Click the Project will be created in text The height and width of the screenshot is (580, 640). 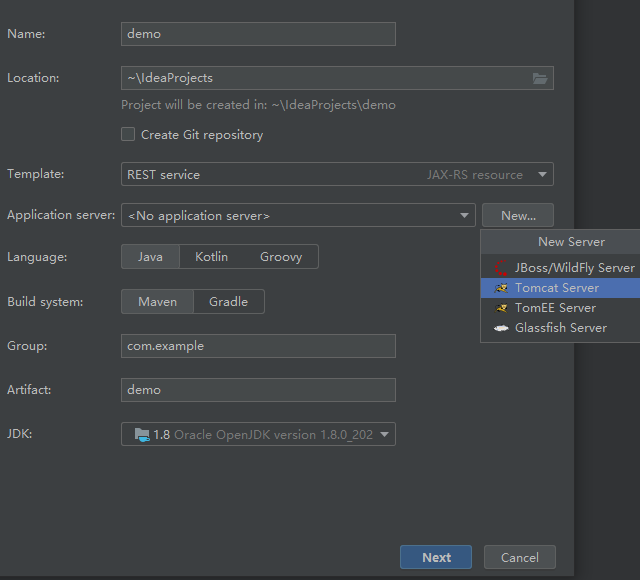258,105
